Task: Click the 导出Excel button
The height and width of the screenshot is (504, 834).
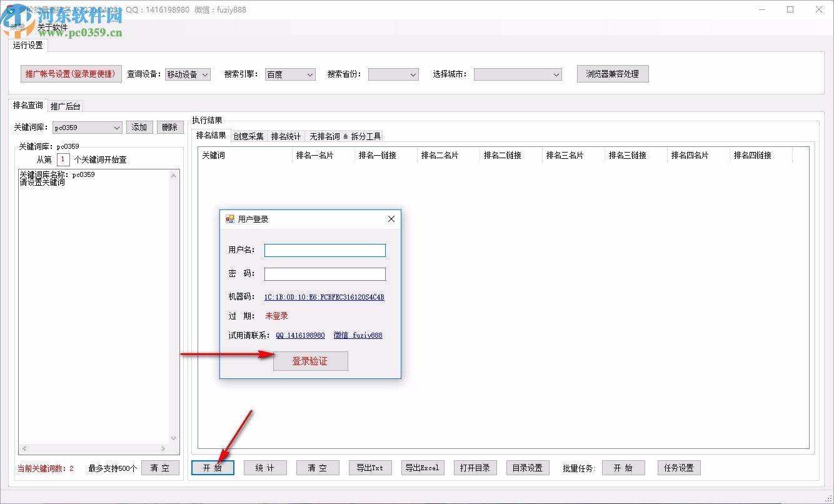Action: 423,467
